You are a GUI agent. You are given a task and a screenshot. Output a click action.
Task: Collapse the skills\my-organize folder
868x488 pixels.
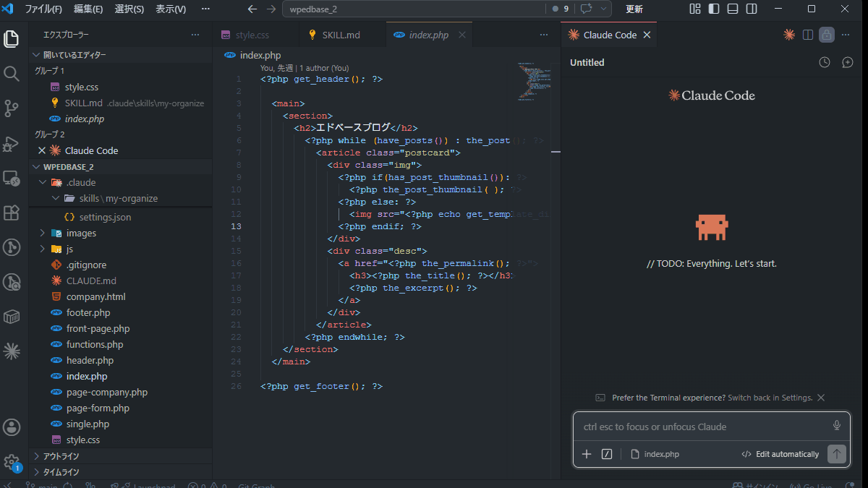coord(56,198)
